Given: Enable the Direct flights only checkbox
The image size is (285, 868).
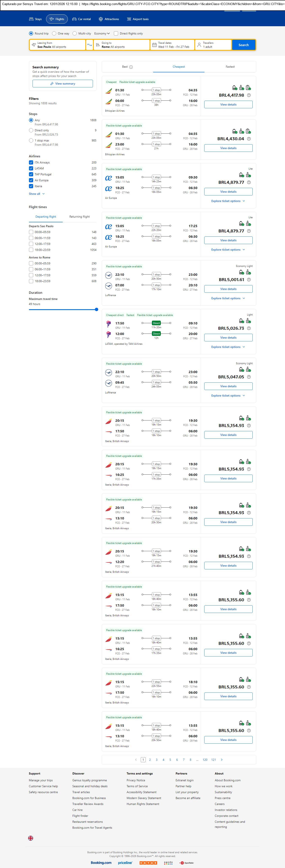Looking at the screenshot, I should pyautogui.click(x=116, y=33).
